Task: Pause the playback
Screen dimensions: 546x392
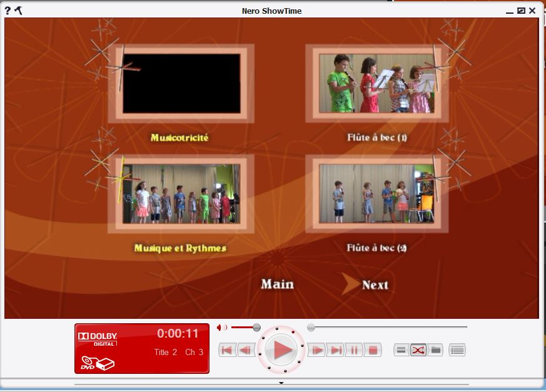Action: [354, 350]
